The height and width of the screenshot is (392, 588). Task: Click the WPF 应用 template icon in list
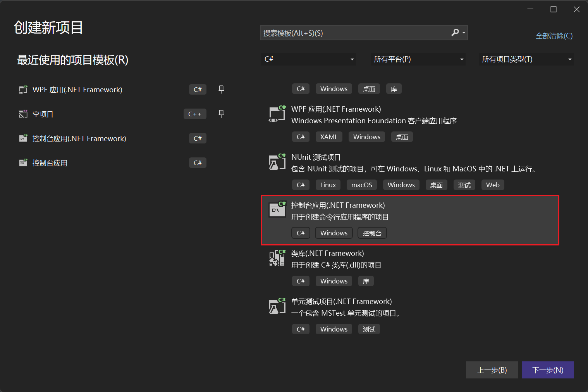pos(277,114)
